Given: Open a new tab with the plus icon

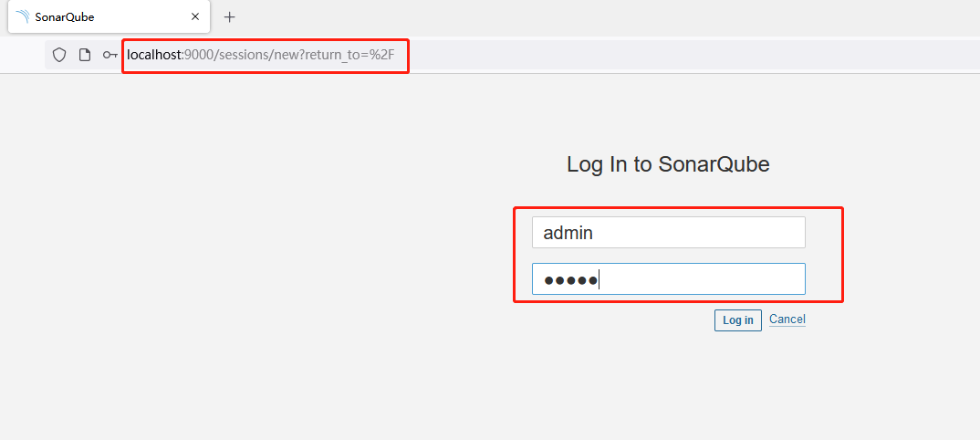Looking at the screenshot, I should tap(229, 17).
